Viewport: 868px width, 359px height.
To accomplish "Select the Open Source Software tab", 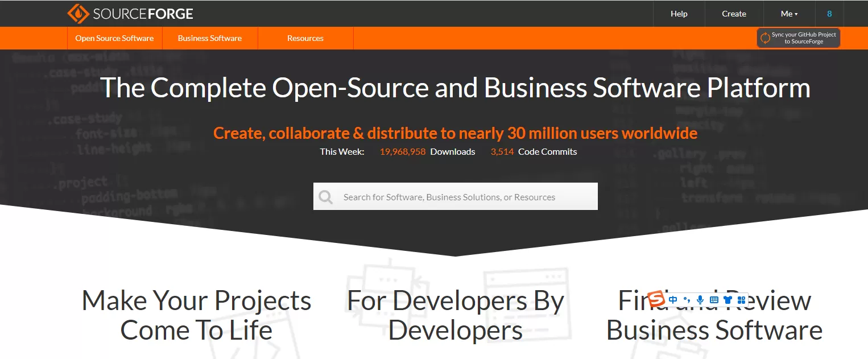I will [114, 38].
